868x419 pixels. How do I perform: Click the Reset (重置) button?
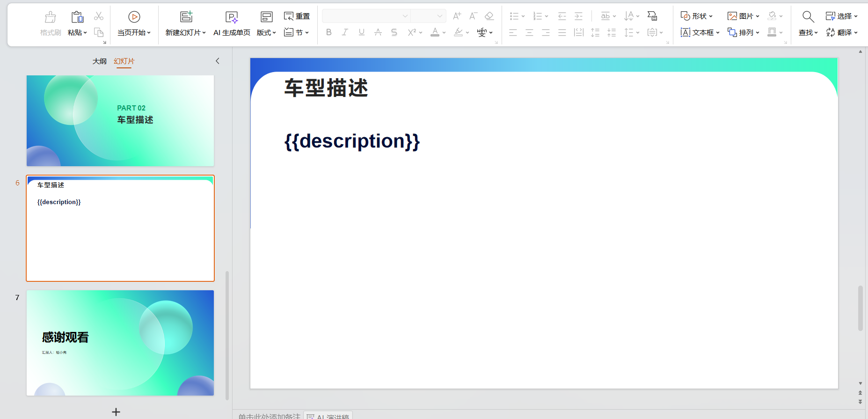coord(297,16)
